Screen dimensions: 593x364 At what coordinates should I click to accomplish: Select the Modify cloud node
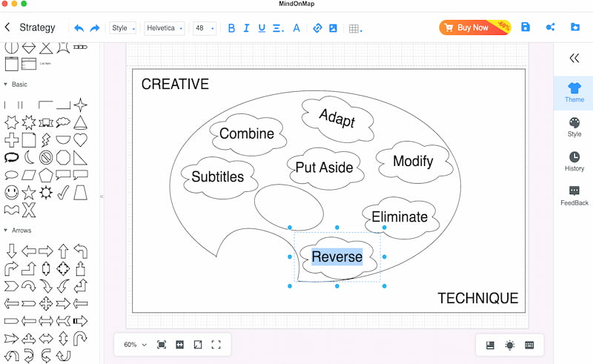pos(414,162)
